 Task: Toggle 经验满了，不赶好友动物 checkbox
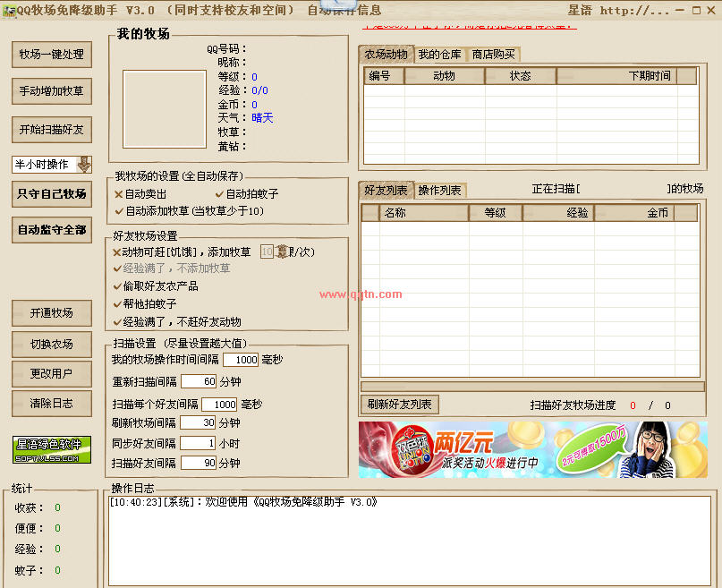point(117,322)
